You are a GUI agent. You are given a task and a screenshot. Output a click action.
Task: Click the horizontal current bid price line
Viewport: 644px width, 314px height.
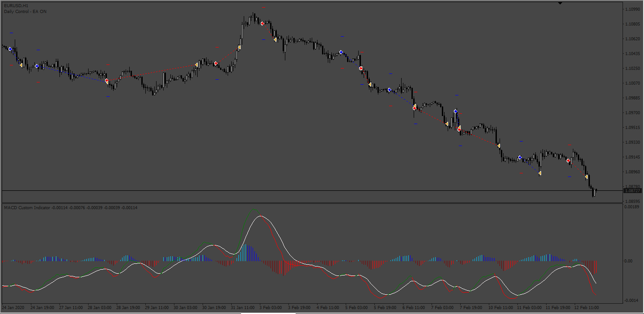pyautogui.click(x=312, y=191)
